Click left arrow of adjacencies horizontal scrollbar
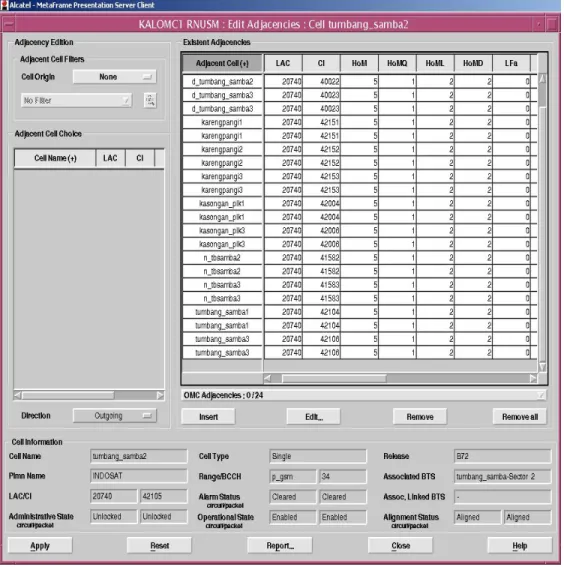Screen dimensions: 564x567 coord(268,379)
